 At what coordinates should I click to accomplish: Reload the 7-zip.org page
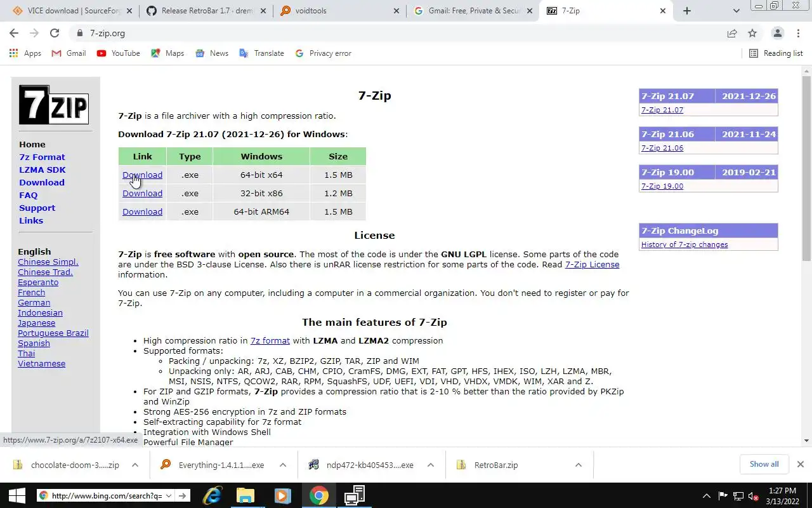(55, 33)
